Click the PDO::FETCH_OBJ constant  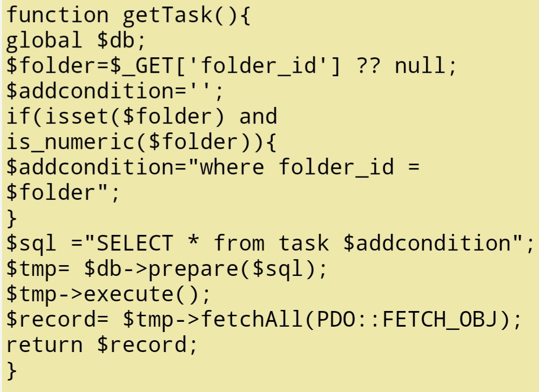408,320
